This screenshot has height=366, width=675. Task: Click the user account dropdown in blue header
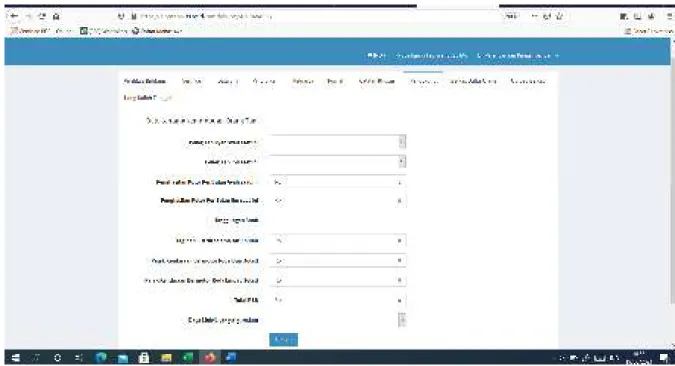click(x=518, y=56)
